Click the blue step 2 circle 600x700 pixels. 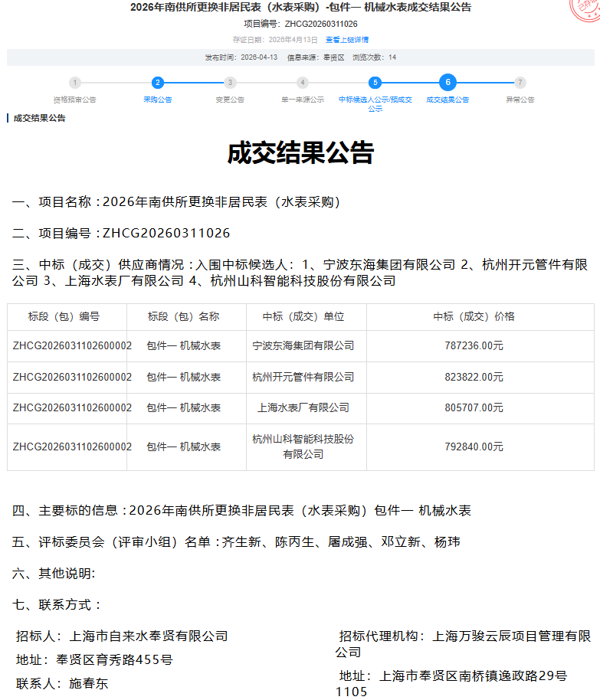pos(157,83)
